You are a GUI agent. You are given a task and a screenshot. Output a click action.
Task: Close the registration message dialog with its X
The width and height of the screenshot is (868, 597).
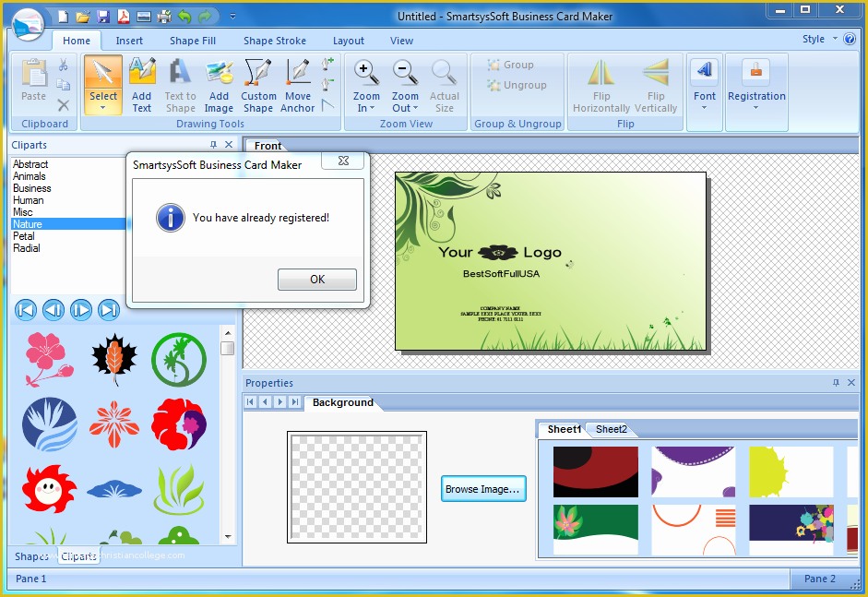click(343, 161)
